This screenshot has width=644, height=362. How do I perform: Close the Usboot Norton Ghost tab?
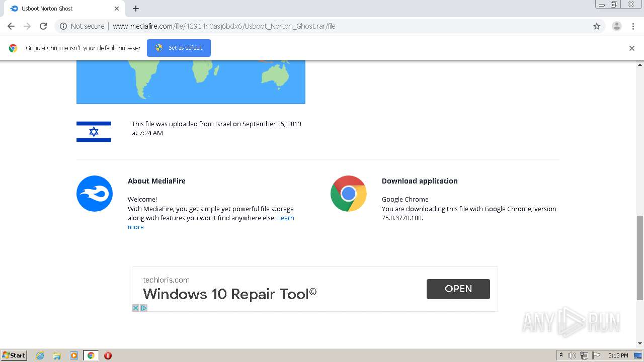[117, 9]
